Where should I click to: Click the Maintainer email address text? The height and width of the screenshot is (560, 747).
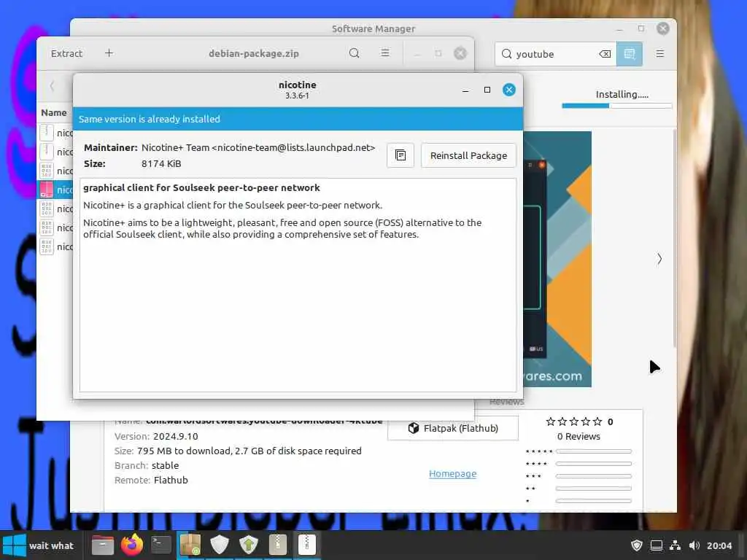pos(293,147)
